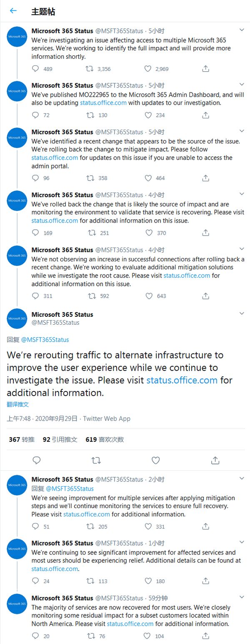The width and height of the screenshot is (250, 644).
Task: Share the main rerouting traffic tweet
Action: [x=215, y=460]
